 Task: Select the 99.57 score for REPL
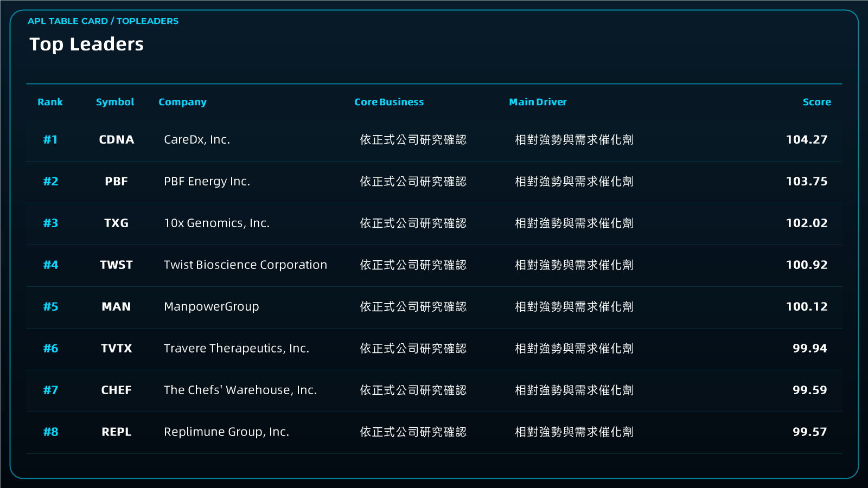click(x=809, y=432)
